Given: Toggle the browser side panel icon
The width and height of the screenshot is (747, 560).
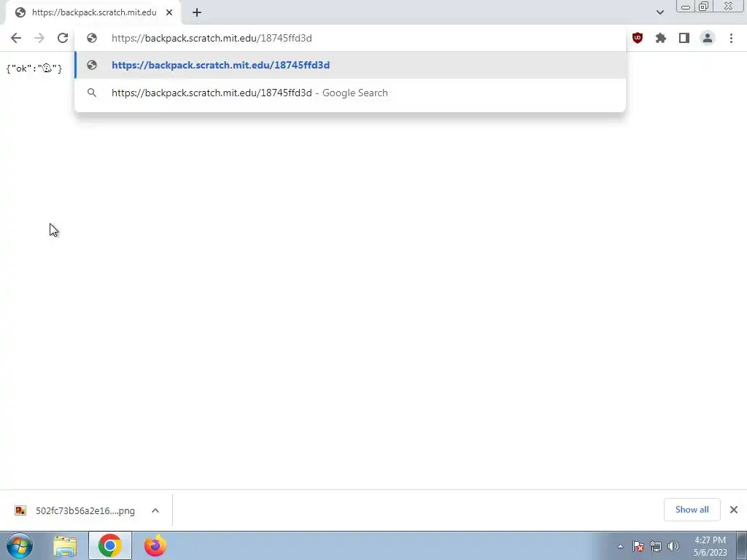Looking at the screenshot, I should point(684,38).
